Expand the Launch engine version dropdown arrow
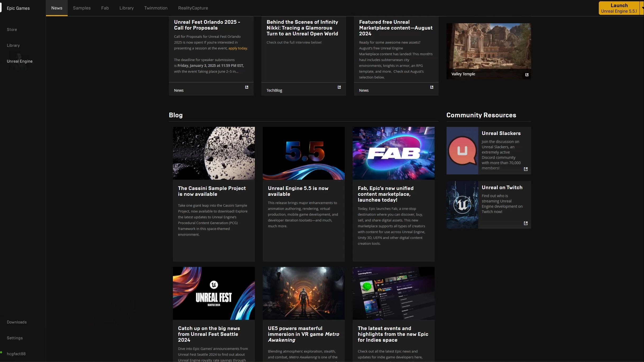The height and width of the screenshot is (362, 644). [642, 8]
